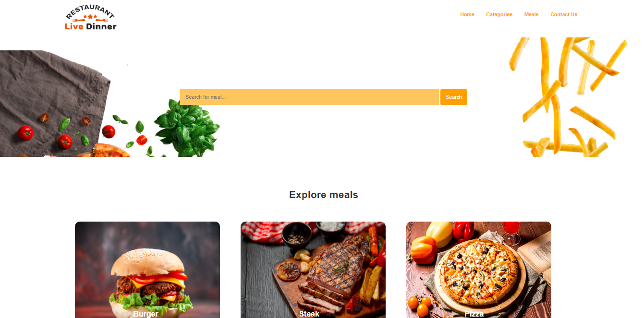Image resolution: width=644 pixels, height=318 pixels.
Task: Select the Burger meal card image
Action: (x=147, y=270)
